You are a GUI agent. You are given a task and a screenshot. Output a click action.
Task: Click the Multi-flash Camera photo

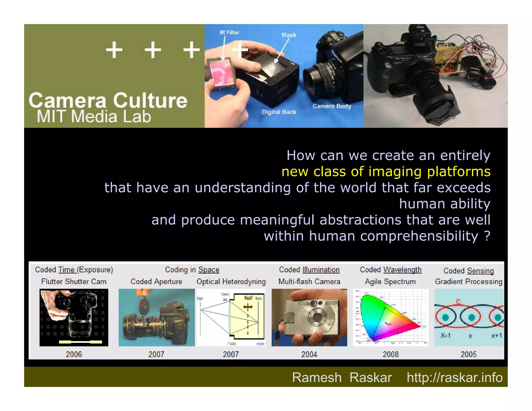click(x=309, y=317)
